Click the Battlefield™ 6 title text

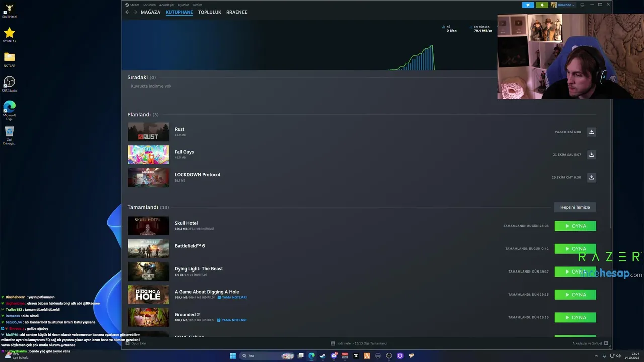[x=190, y=246]
